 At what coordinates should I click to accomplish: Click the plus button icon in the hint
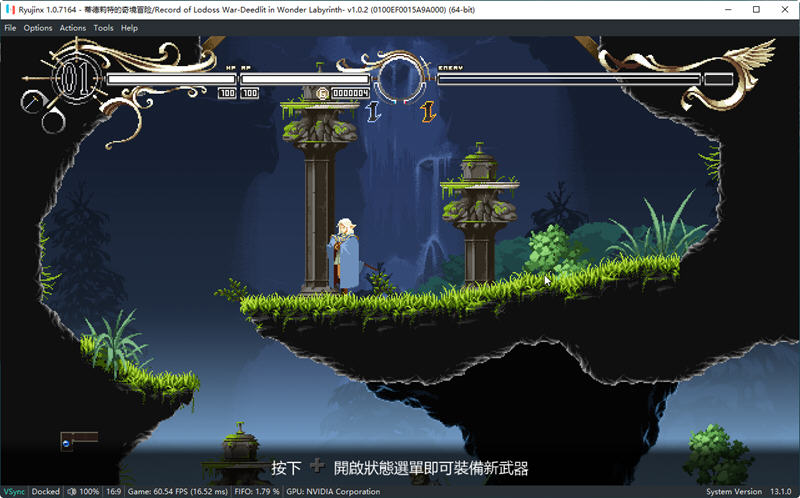pyautogui.click(x=317, y=465)
